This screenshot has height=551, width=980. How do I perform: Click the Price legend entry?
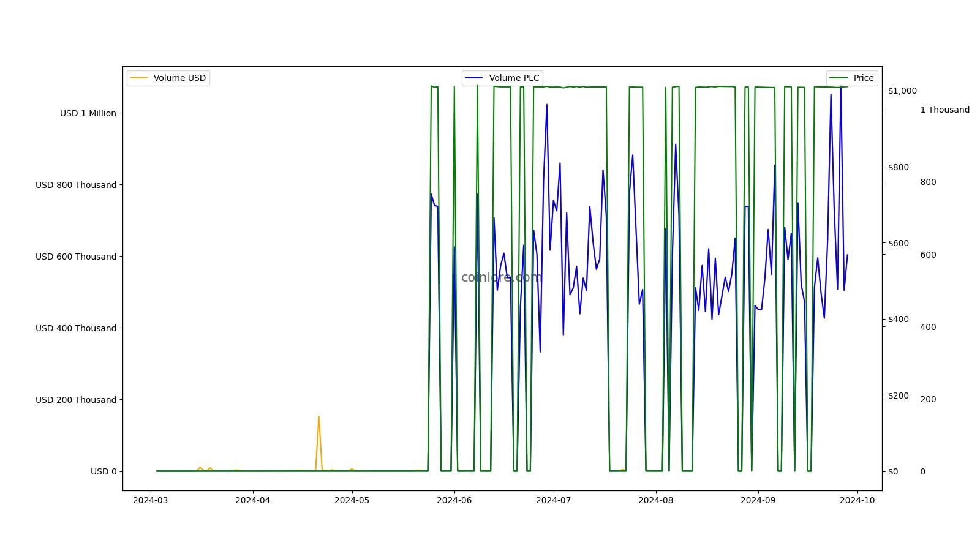[x=852, y=78]
